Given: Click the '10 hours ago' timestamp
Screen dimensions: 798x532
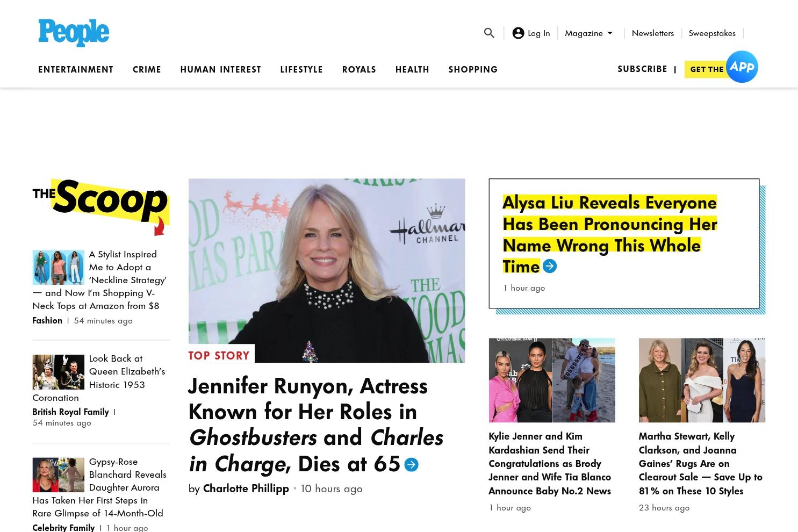Looking at the screenshot, I should [332, 488].
